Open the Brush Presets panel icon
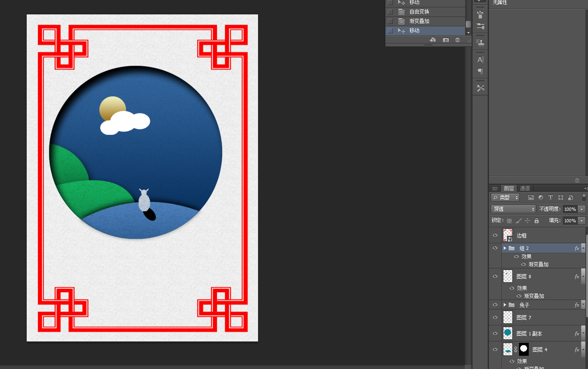 pyautogui.click(x=480, y=26)
